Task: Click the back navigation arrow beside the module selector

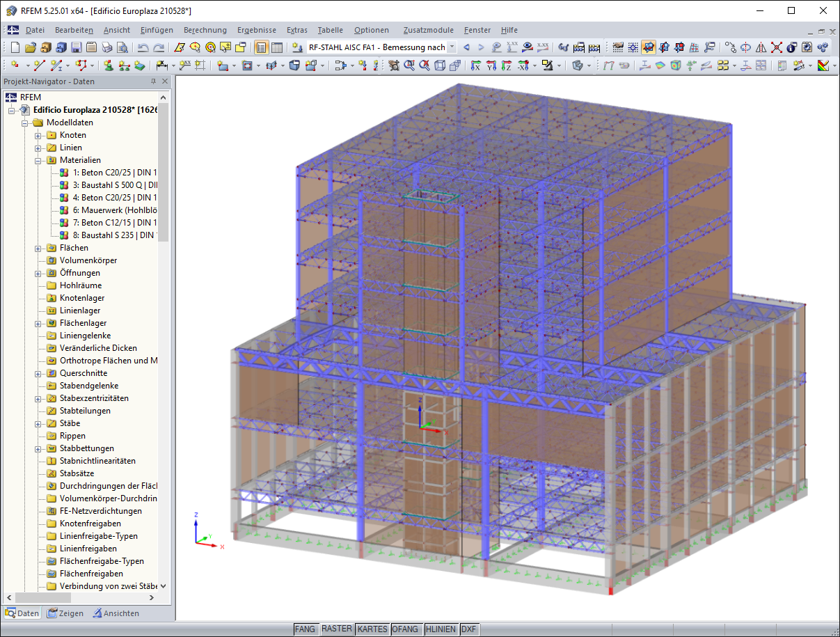Action: (x=466, y=47)
